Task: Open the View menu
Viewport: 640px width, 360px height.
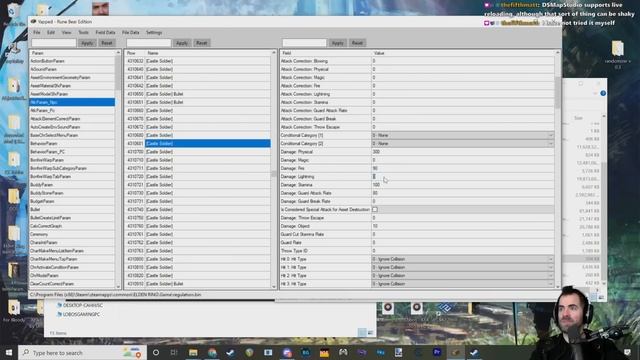Action: tap(67, 32)
